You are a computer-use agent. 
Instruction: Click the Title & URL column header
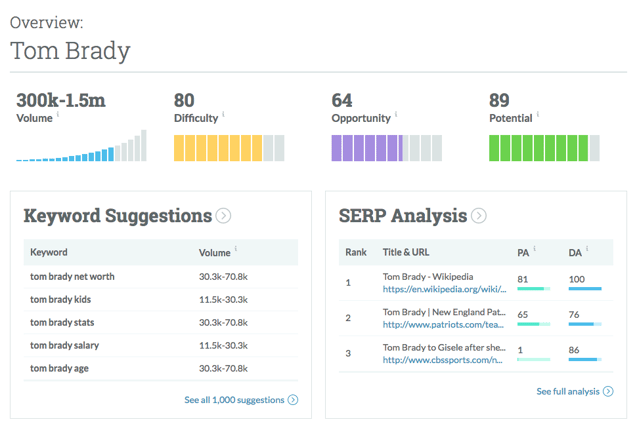[x=406, y=252]
